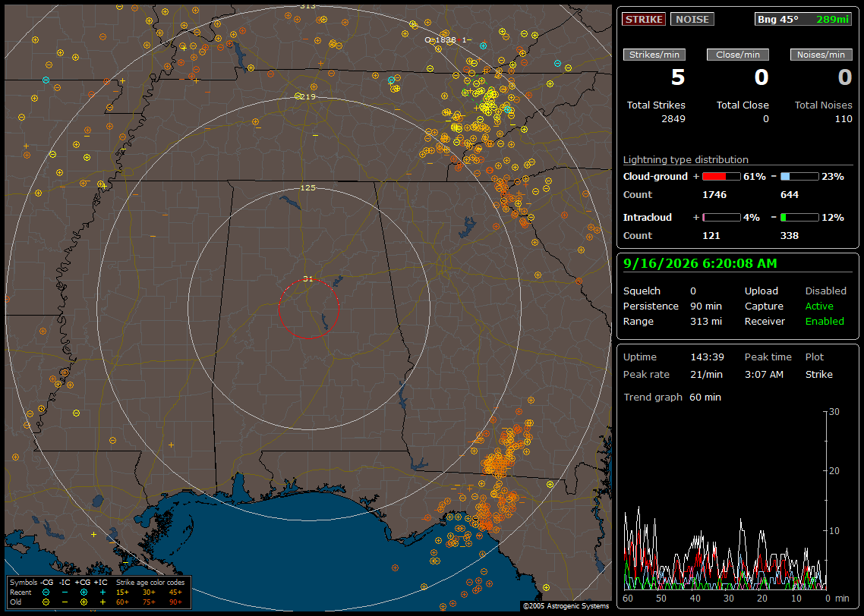
Task: Click the recent +IC cyan plus legend symbol
Action: (102, 592)
